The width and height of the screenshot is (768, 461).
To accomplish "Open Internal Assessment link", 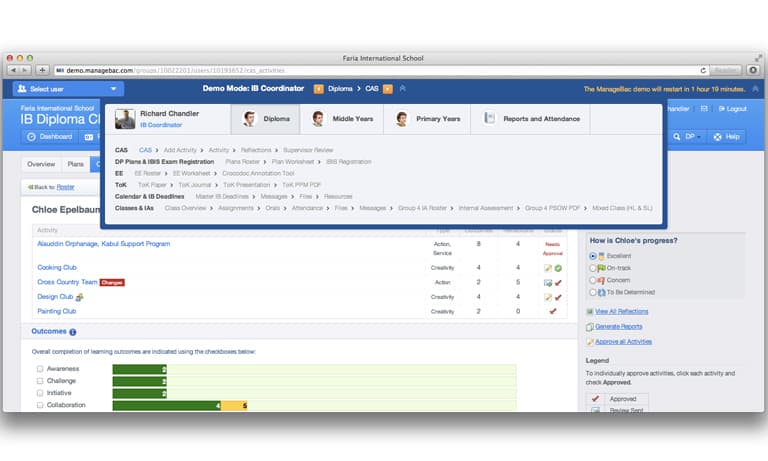I will pyautogui.click(x=486, y=208).
